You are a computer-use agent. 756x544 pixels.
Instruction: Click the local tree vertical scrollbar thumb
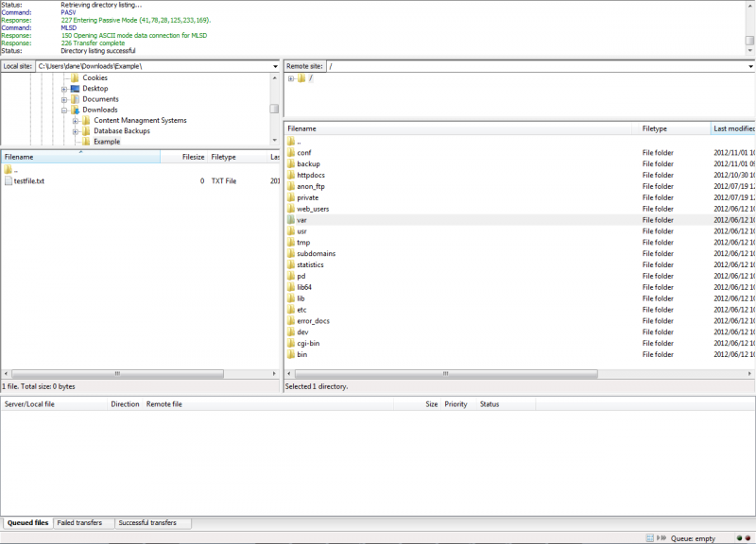(x=274, y=109)
